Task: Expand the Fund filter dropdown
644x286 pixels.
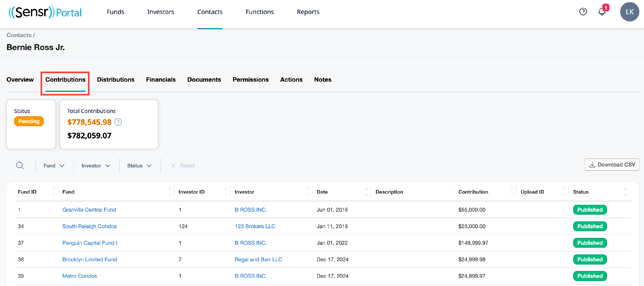Action: (54, 166)
